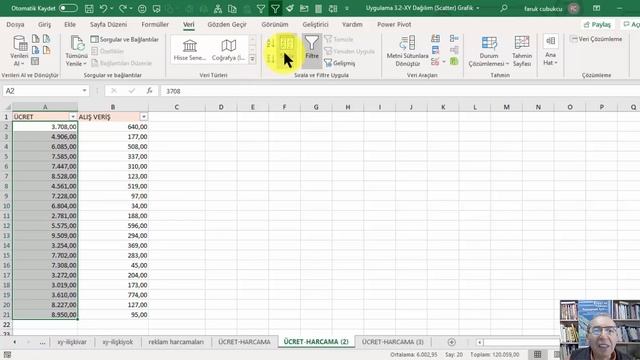The height and width of the screenshot is (360, 640).
Task: Open the Görünüm tab
Action: point(275,24)
